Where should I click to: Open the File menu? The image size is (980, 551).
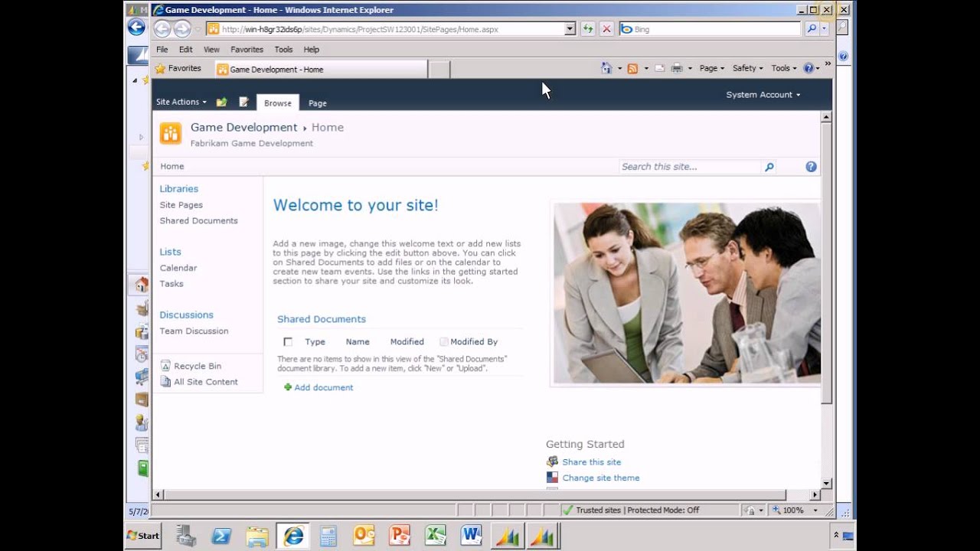(162, 49)
